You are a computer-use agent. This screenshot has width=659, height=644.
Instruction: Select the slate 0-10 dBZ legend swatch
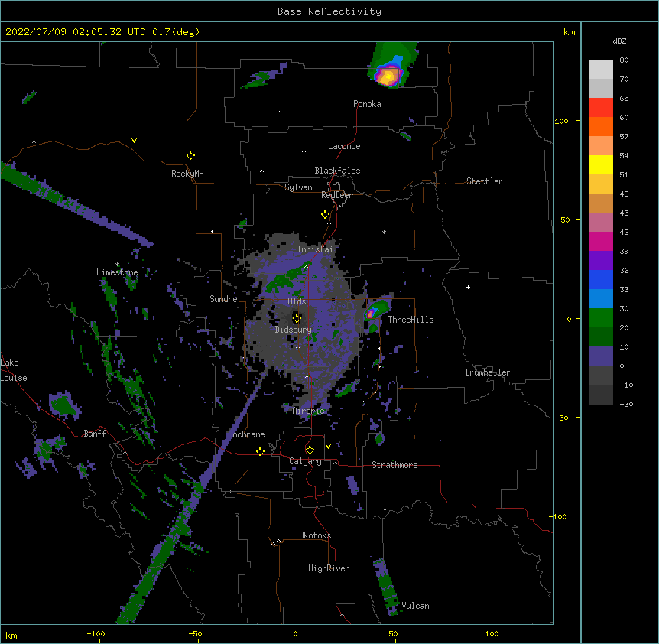pos(601,356)
